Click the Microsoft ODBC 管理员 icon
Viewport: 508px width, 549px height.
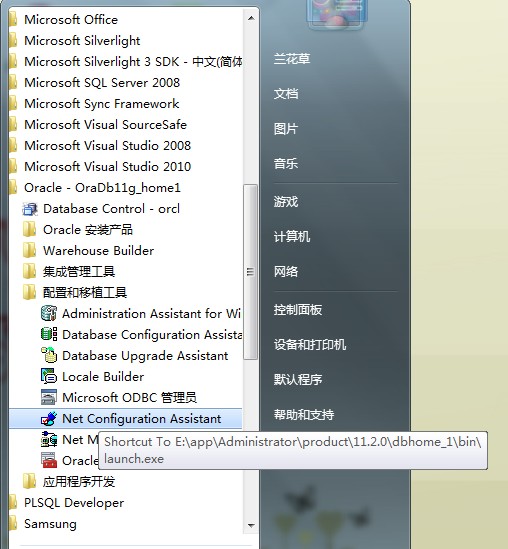pos(49,397)
